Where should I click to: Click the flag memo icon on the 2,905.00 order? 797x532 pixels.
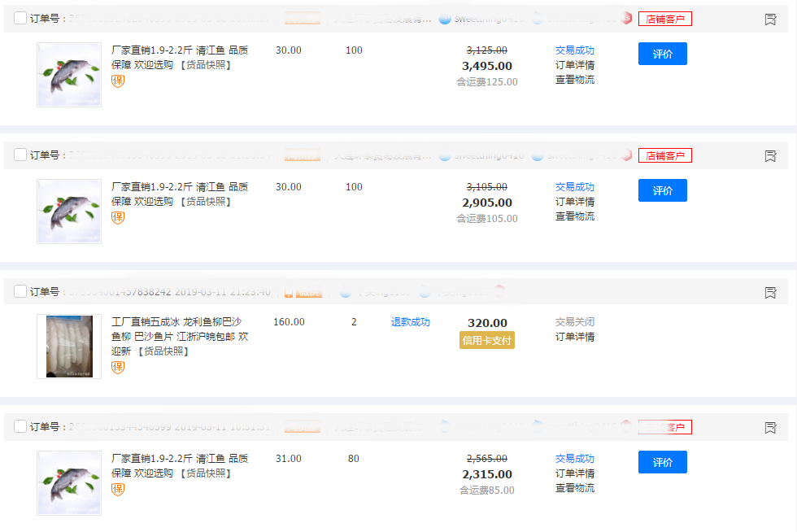[x=770, y=156]
